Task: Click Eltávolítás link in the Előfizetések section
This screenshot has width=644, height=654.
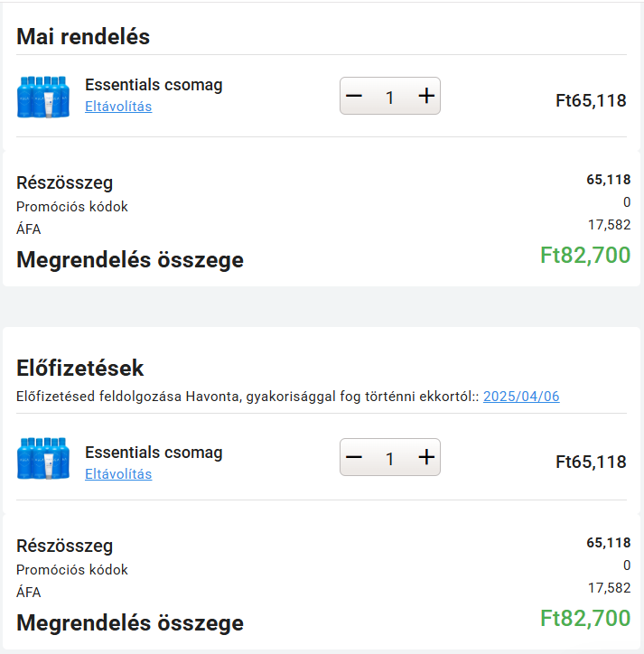Action: click(x=118, y=474)
